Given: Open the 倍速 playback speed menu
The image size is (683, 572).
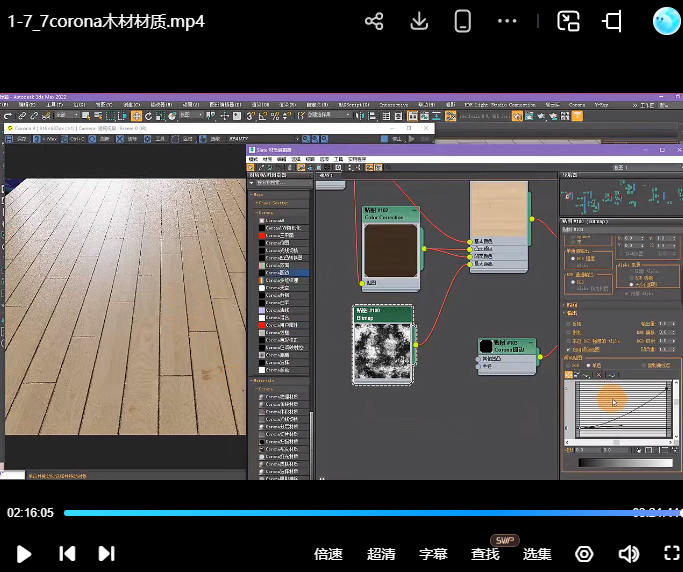Looking at the screenshot, I should click(328, 554).
